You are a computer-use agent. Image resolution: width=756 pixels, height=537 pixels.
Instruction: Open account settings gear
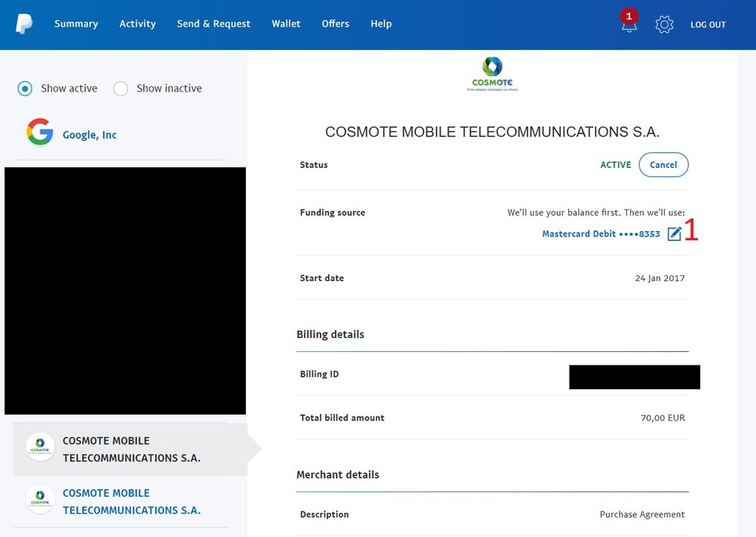pyautogui.click(x=664, y=24)
